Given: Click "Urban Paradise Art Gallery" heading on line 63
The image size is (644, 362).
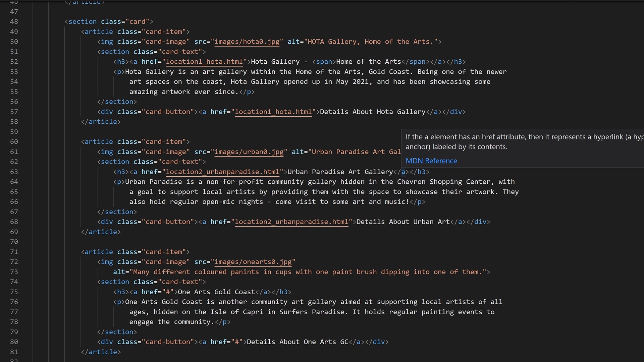Looking at the screenshot, I should (x=340, y=172).
